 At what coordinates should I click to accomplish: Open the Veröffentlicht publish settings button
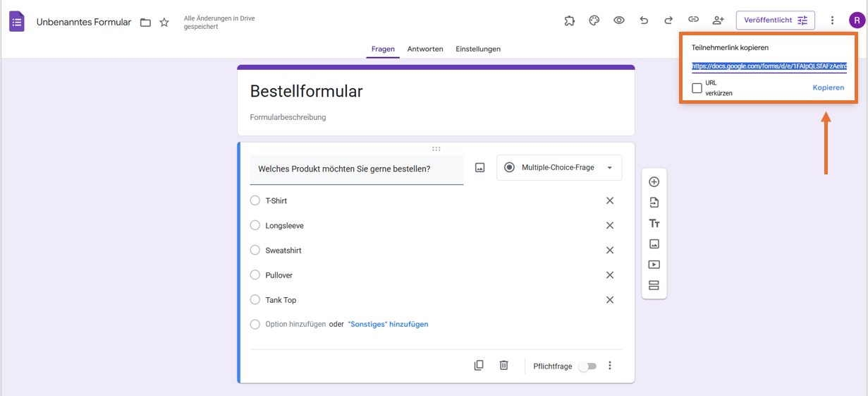pos(776,20)
